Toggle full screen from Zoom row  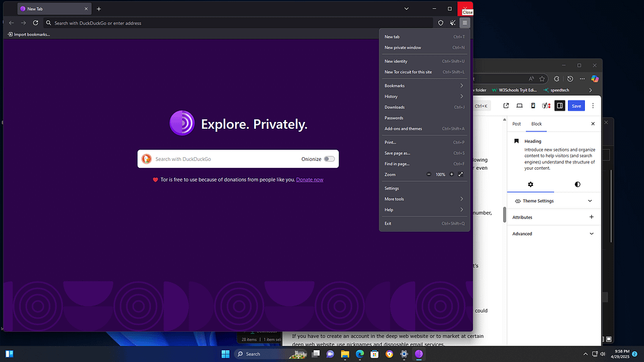pos(461,175)
